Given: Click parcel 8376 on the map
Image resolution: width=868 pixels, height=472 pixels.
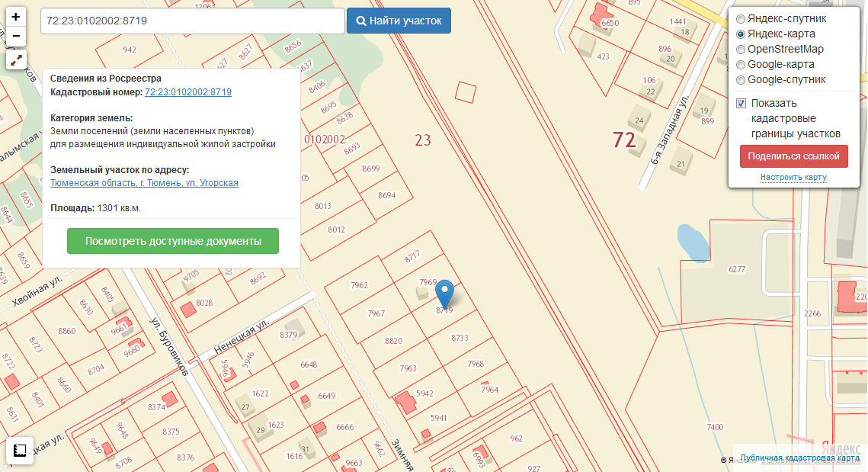Looking at the screenshot, I should coord(185,458).
